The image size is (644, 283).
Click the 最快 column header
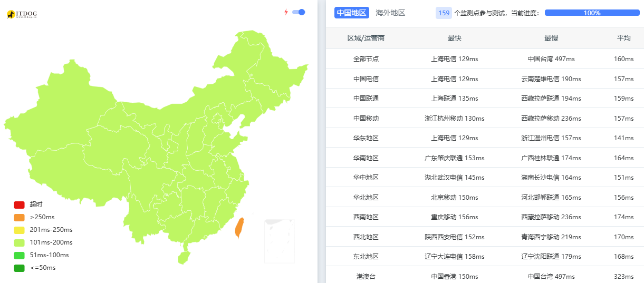point(454,38)
